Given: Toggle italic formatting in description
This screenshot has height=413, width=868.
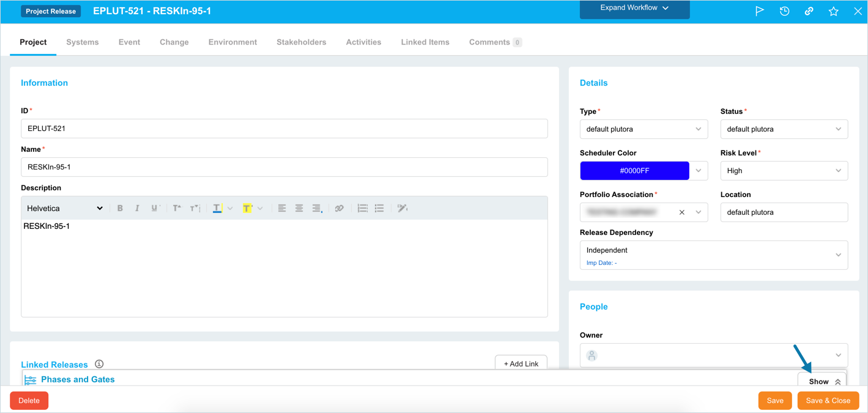Looking at the screenshot, I should tap(137, 209).
